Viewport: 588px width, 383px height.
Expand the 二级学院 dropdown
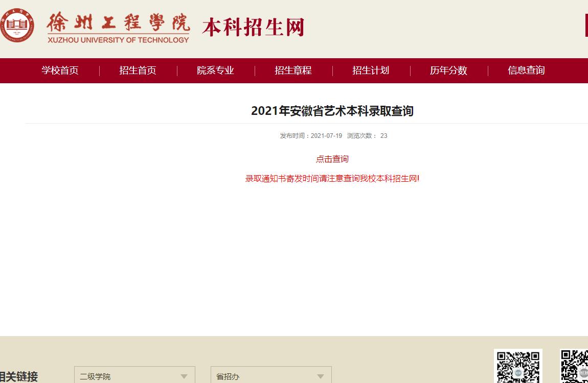pyautogui.click(x=134, y=375)
